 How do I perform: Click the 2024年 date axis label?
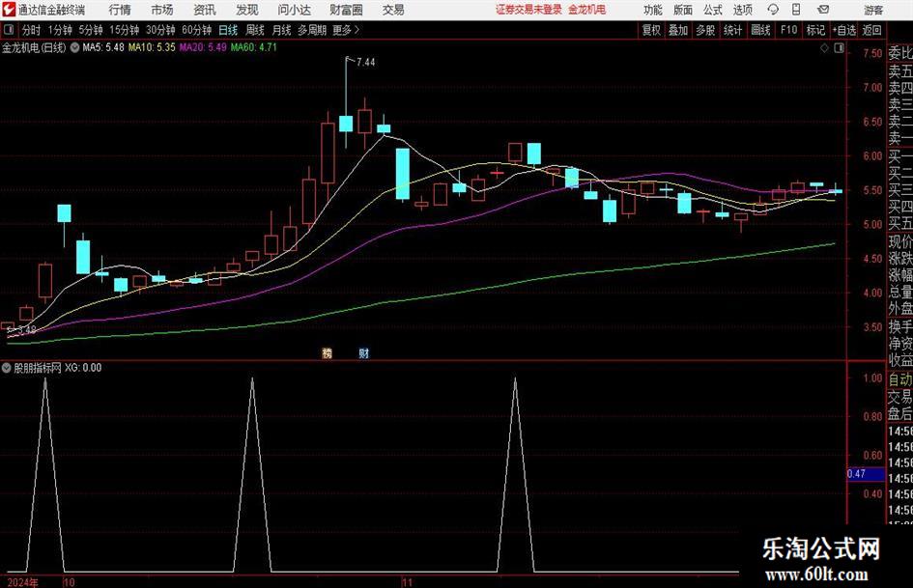point(23,582)
